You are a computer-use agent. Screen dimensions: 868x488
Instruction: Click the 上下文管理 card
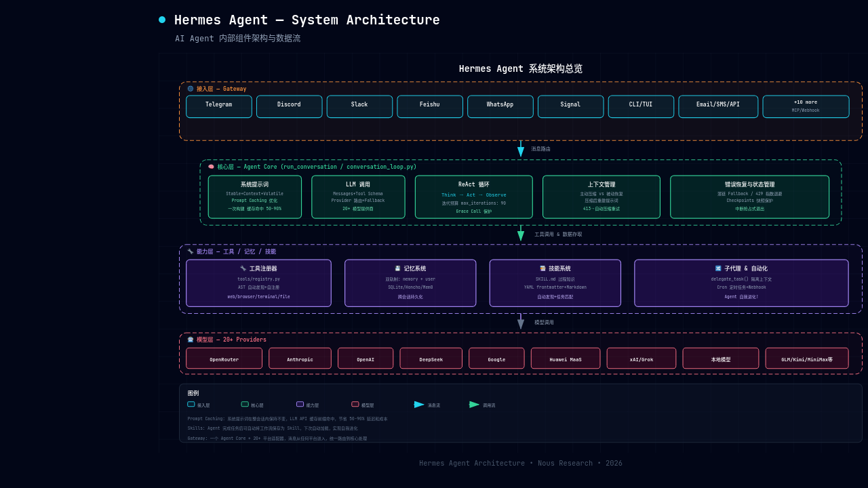pyautogui.click(x=601, y=197)
